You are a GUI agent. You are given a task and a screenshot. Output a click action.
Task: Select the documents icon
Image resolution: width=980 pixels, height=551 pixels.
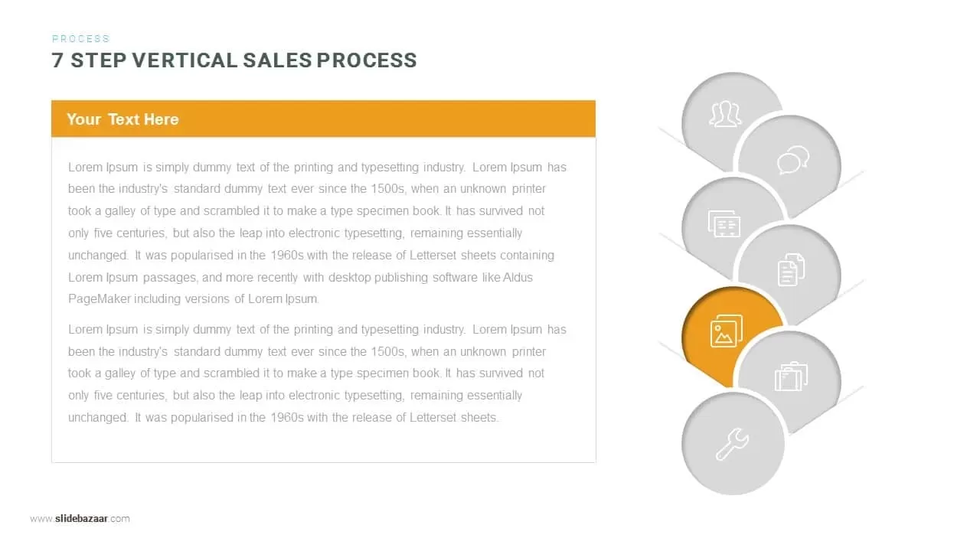tap(791, 269)
